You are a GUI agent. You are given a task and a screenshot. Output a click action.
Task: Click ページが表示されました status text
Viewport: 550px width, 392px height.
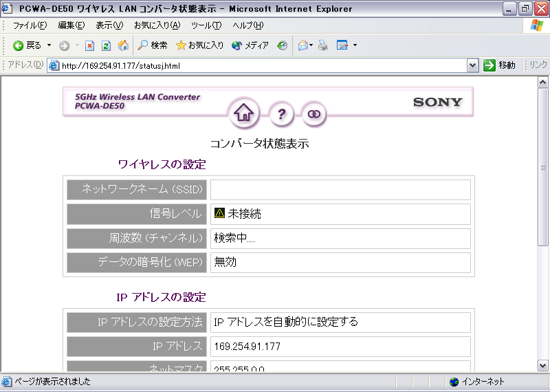click(53, 382)
